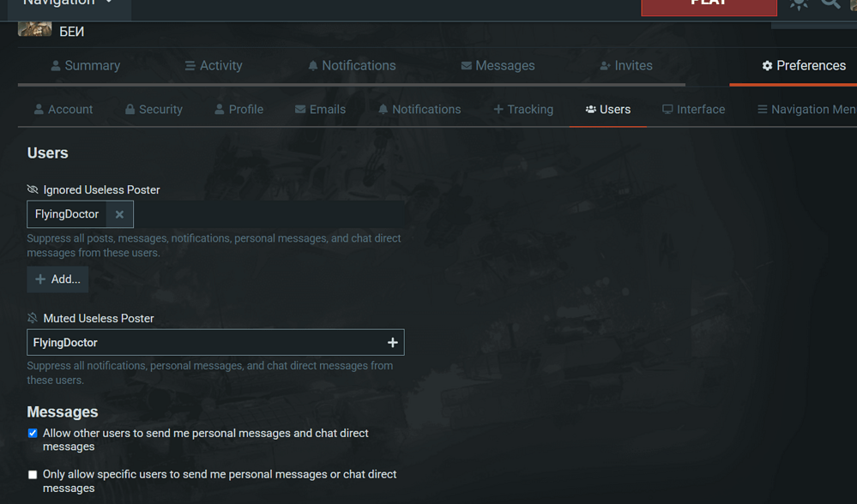Disable allowing other users to send personal messages
Screen dimensions: 857x504
click(x=33, y=433)
